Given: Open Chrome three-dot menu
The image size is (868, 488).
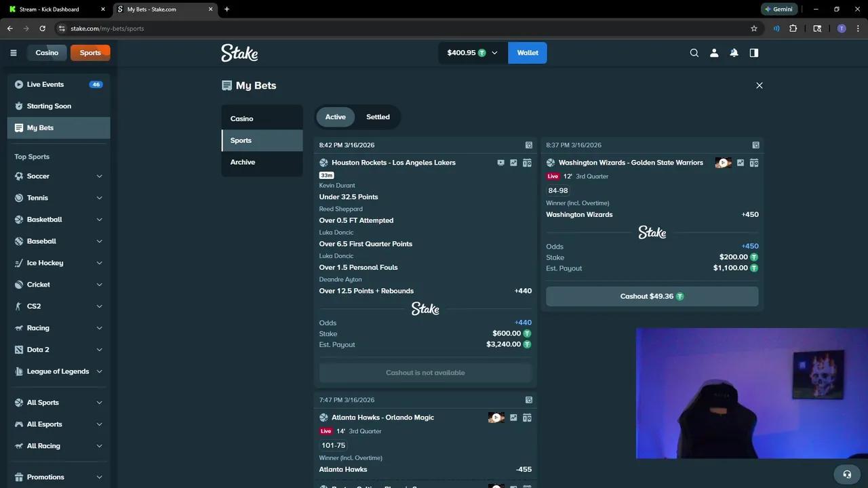Looking at the screenshot, I should [859, 28].
